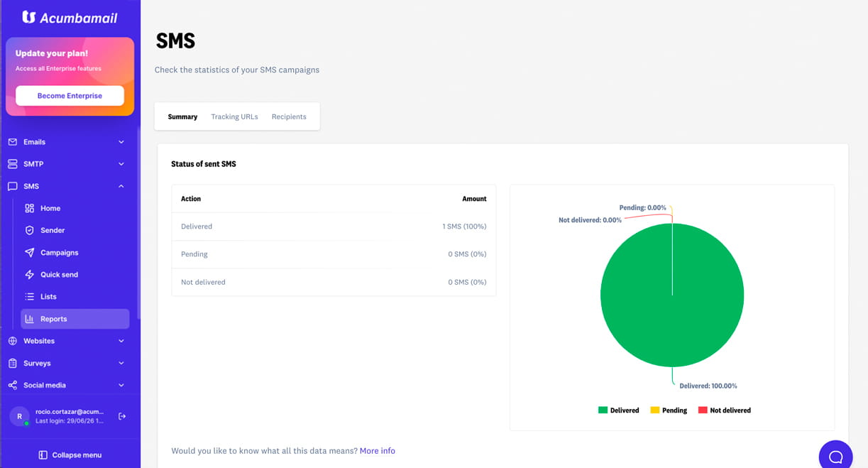Click the Not delivered table row
Image resolution: width=868 pixels, height=468 pixels.
[x=334, y=282]
